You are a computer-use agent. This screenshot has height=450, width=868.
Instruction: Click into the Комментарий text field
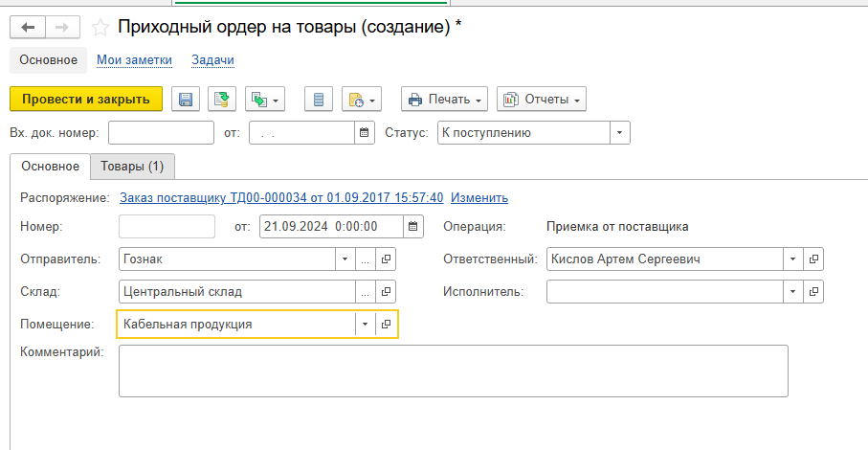(453, 371)
